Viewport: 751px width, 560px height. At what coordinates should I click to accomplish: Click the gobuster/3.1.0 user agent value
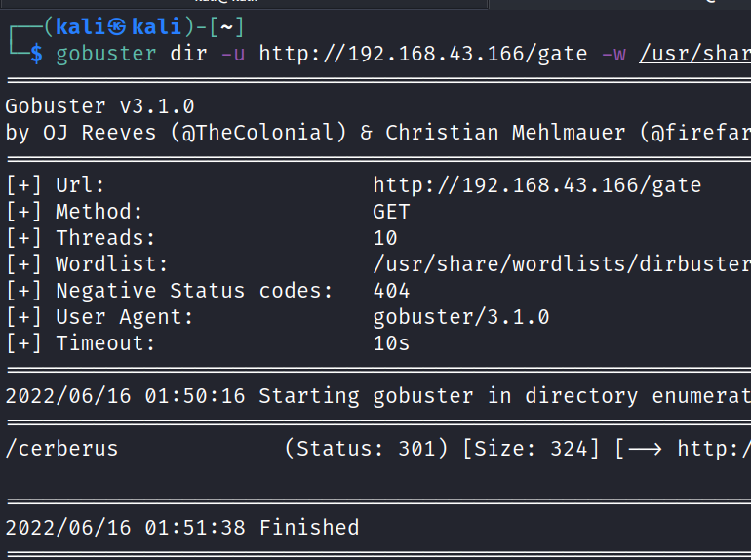[x=460, y=317]
